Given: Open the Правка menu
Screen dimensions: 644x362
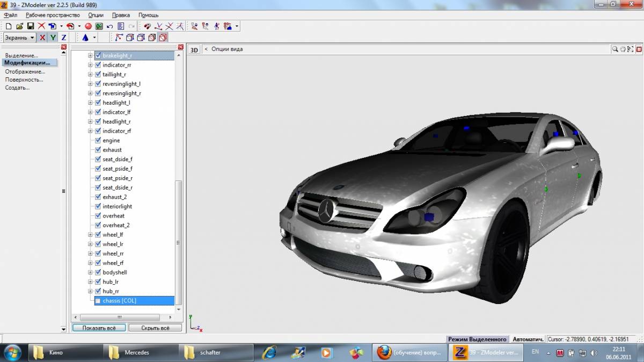Looking at the screenshot, I should click(121, 15).
